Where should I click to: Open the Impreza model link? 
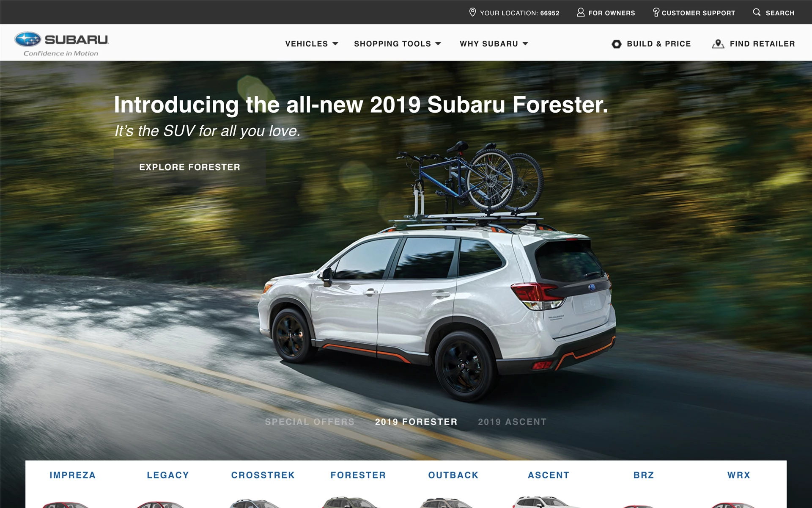click(73, 475)
